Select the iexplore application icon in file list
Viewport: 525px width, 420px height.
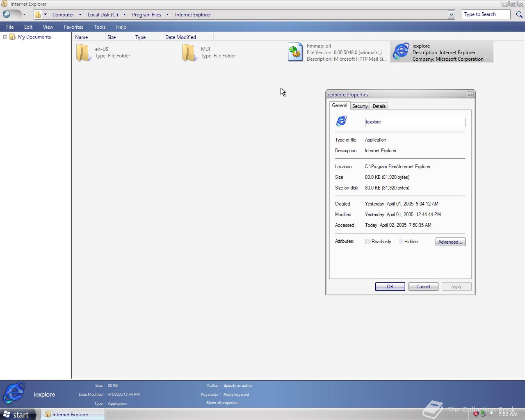(x=401, y=52)
